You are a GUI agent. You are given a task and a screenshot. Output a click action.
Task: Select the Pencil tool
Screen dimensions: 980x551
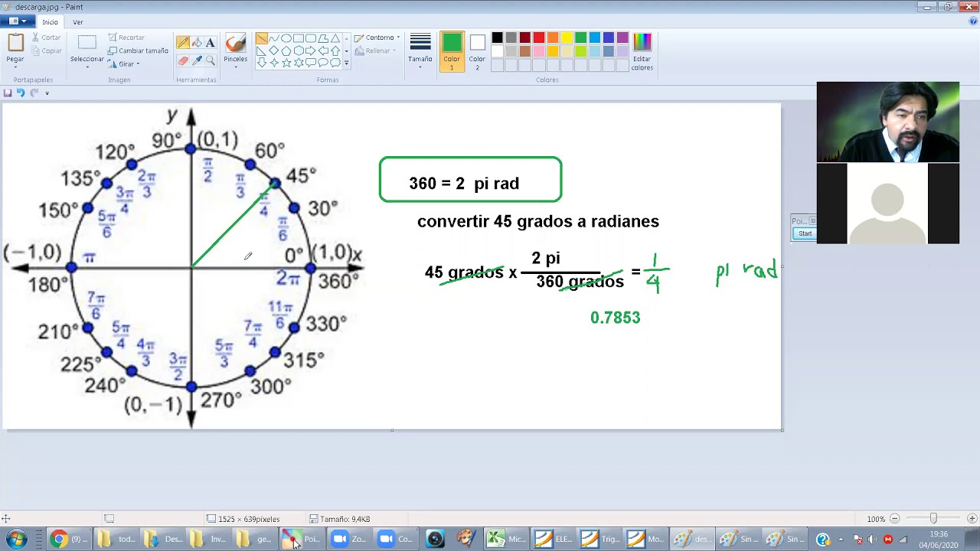pos(183,43)
